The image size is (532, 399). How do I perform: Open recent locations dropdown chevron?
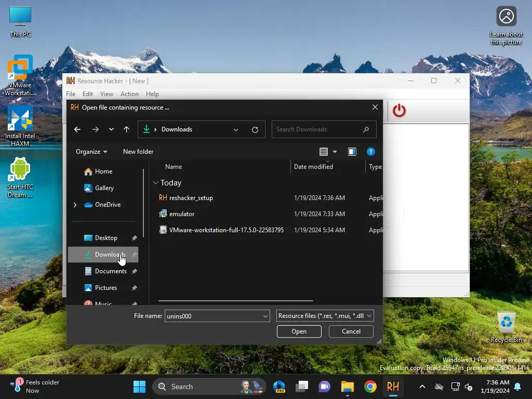[111, 129]
